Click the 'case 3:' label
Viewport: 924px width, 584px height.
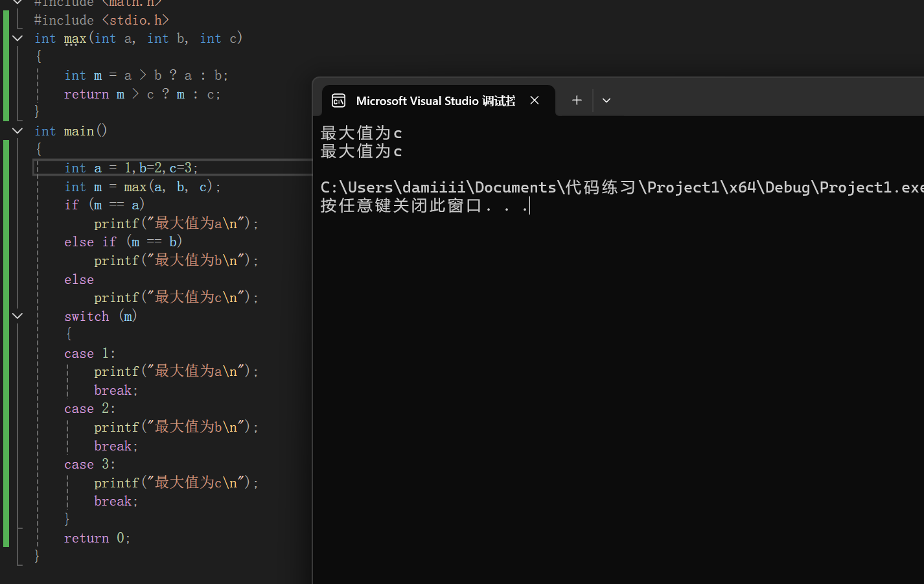(x=89, y=464)
